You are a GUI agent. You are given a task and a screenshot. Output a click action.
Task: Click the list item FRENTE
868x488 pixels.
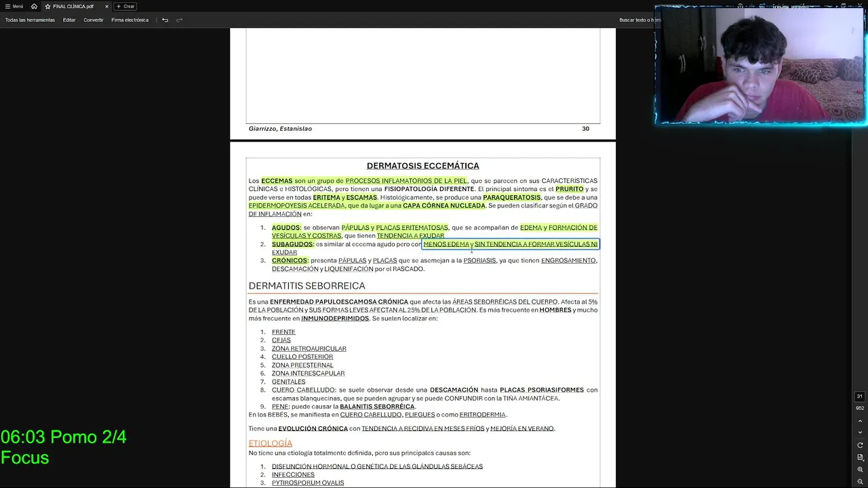click(x=283, y=332)
